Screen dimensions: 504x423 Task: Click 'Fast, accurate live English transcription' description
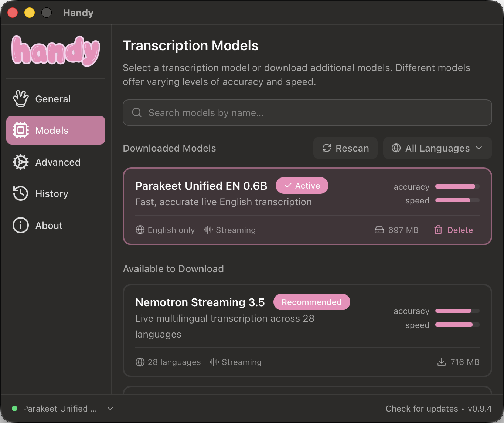[224, 202]
